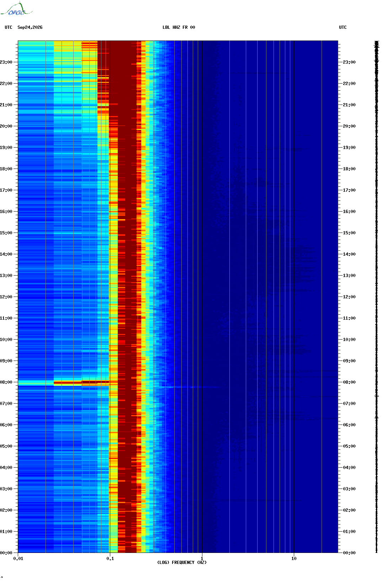Click the Sep24,2026 date label

[30, 27]
